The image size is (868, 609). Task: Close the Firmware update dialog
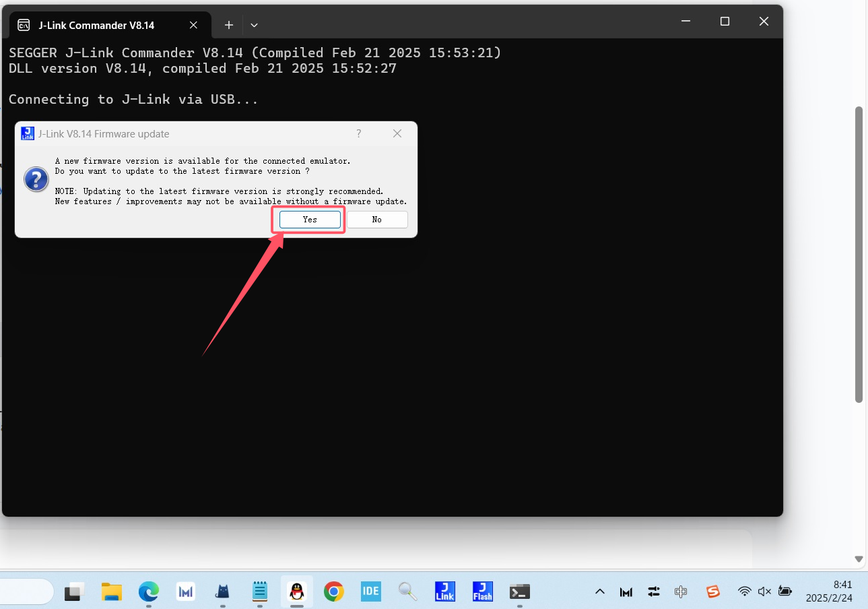tap(397, 133)
